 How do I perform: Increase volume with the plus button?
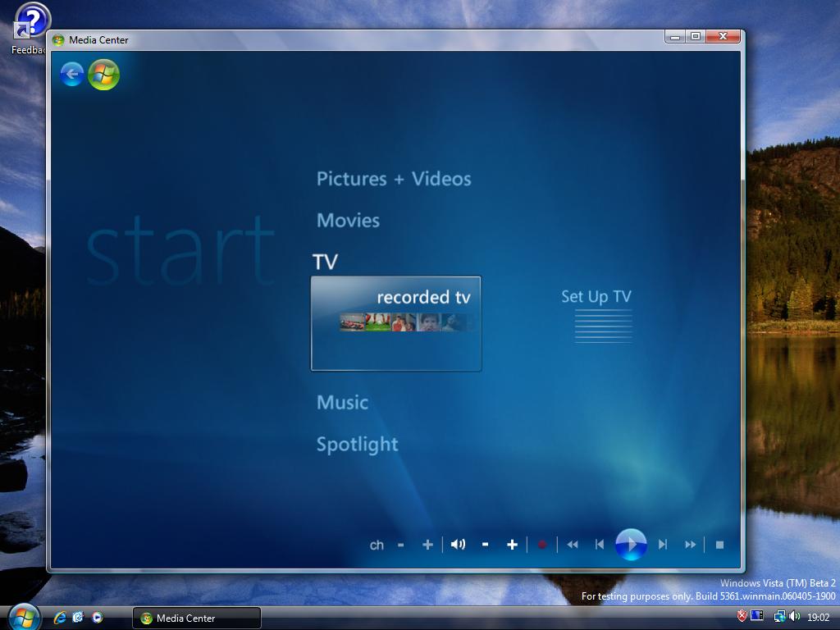512,545
